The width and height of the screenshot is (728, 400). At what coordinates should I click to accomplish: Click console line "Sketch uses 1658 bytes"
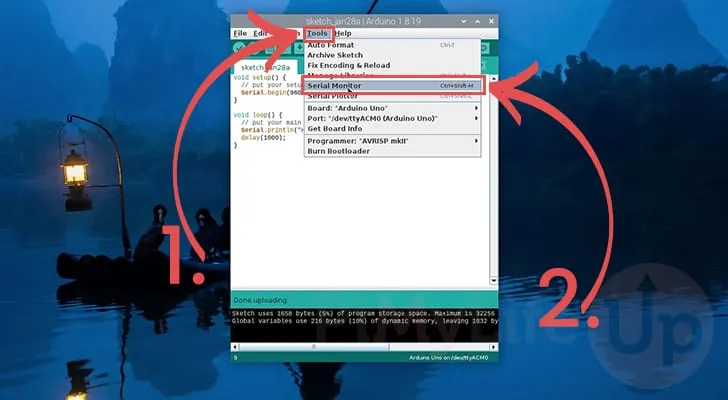(364, 314)
